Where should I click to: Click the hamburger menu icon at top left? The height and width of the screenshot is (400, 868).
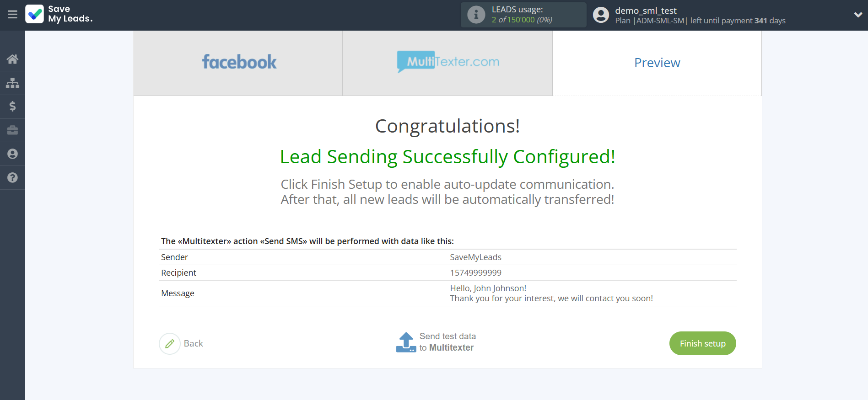tap(12, 15)
